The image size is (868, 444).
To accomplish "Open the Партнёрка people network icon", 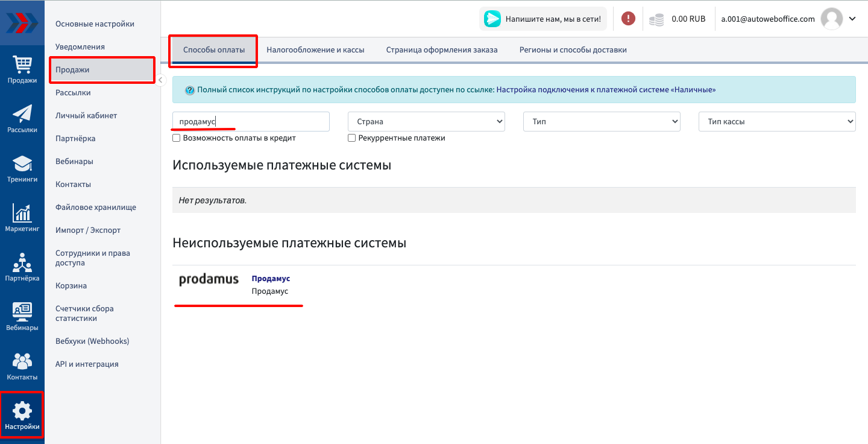I will point(22,262).
